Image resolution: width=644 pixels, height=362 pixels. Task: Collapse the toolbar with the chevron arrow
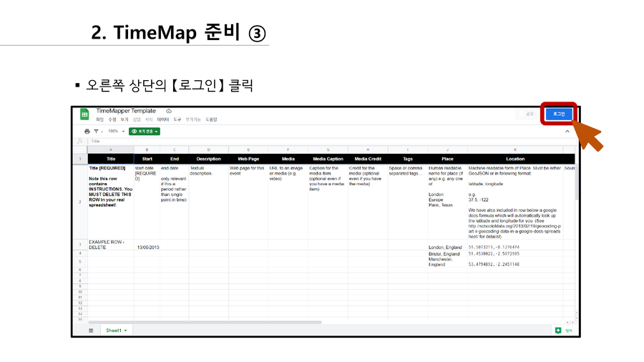(x=567, y=132)
